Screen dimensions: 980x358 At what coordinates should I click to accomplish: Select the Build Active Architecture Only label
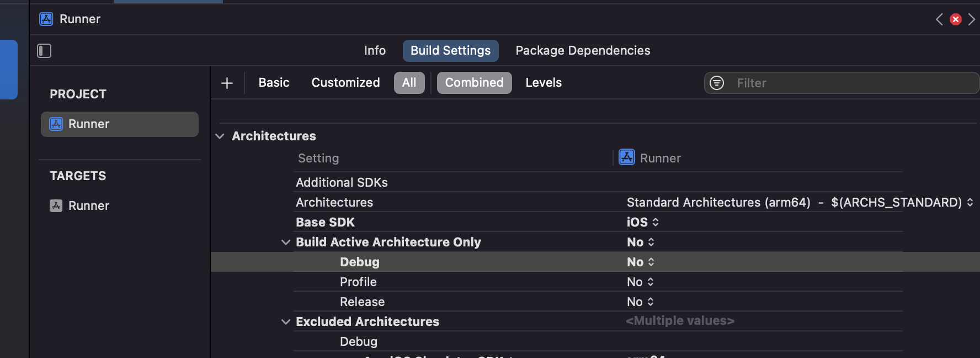[388, 243]
